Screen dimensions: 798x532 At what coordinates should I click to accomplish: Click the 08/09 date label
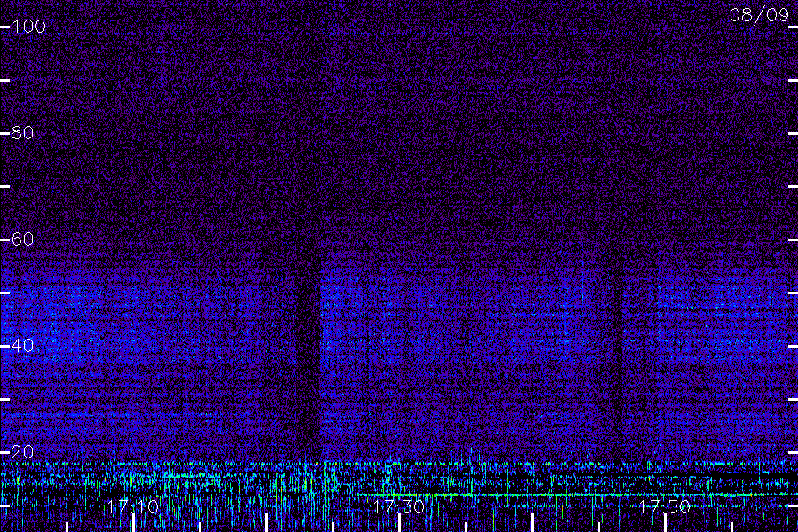759,15
